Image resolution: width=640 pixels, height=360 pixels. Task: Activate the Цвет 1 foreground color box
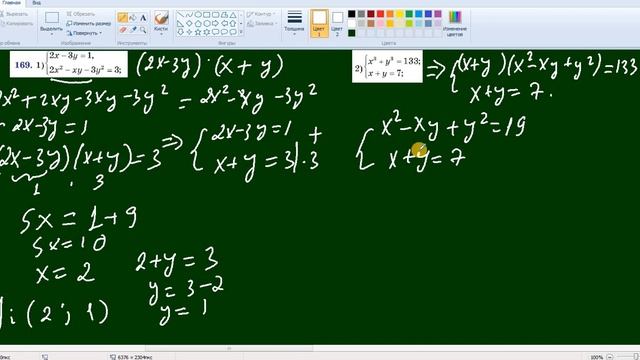[319, 23]
